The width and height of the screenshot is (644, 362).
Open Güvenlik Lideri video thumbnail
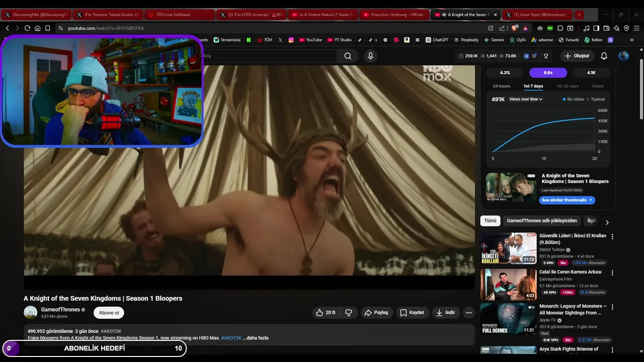pyautogui.click(x=508, y=248)
